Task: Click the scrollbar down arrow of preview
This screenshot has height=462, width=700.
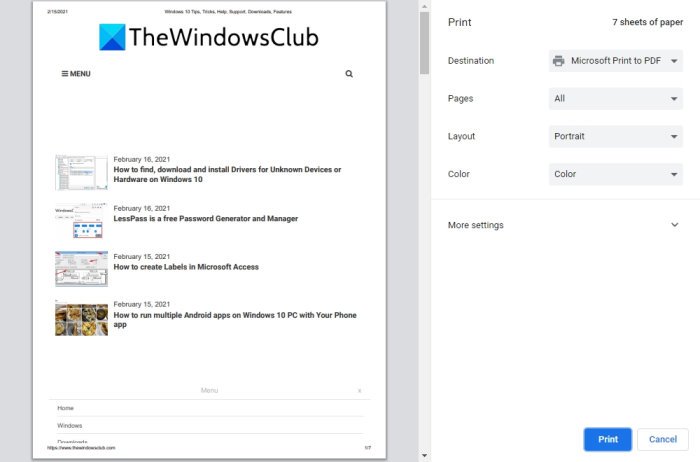Action: click(x=424, y=455)
